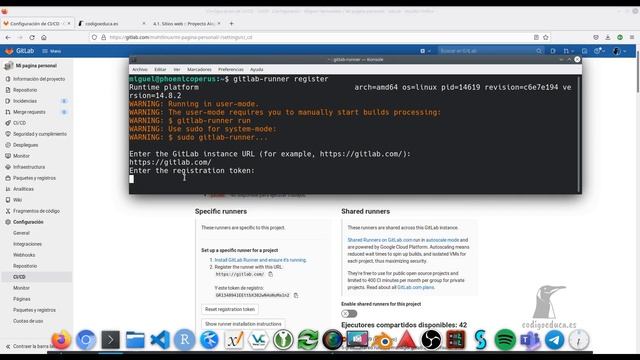This screenshot has width=640, height=360.
Task: Open Konsole terminal from the dock
Action: tap(110, 340)
